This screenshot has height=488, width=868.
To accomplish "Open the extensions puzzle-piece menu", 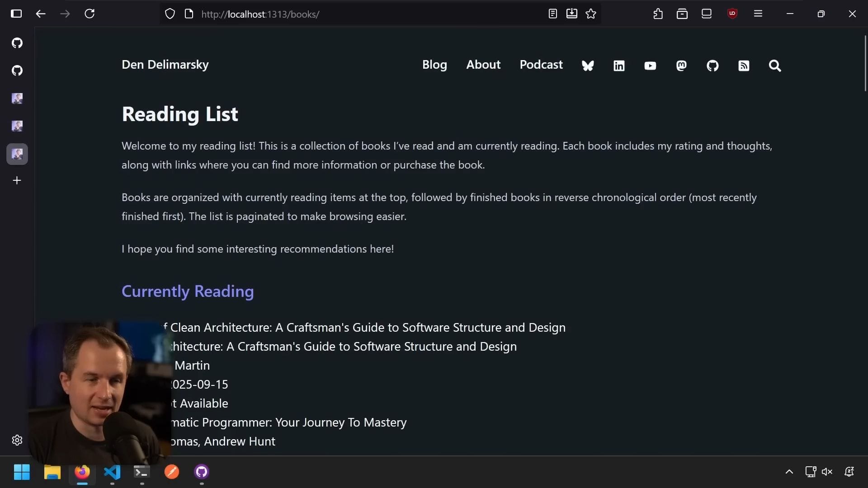I will coord(658,14).
